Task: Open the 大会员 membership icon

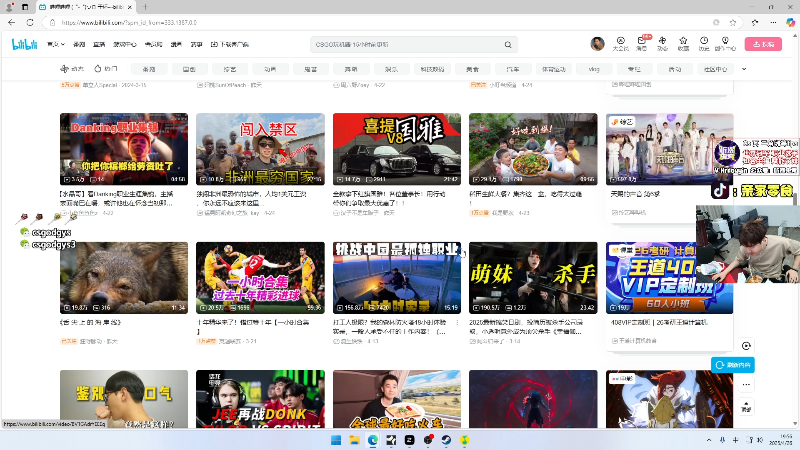Action: [x=620, y=44]
